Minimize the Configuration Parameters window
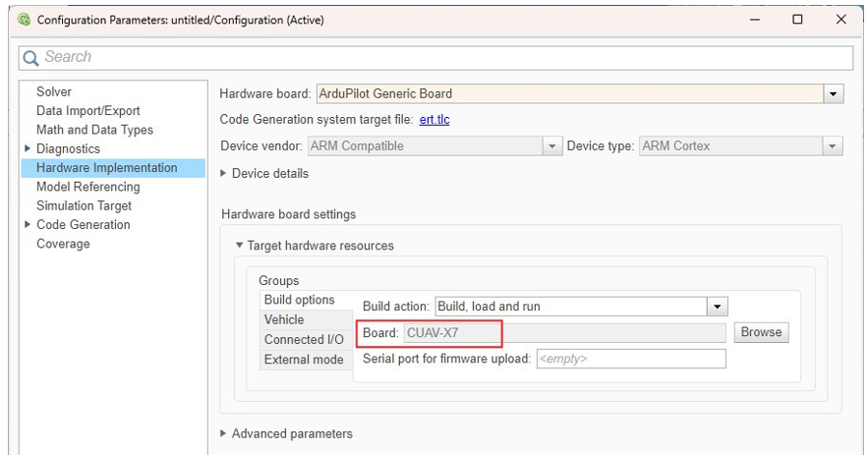 [x=755, y=20]
